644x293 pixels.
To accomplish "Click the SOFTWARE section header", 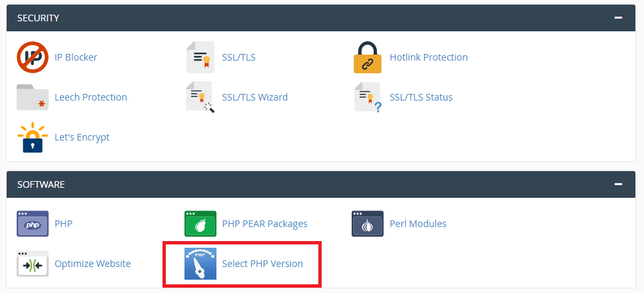I will point(41,184).
